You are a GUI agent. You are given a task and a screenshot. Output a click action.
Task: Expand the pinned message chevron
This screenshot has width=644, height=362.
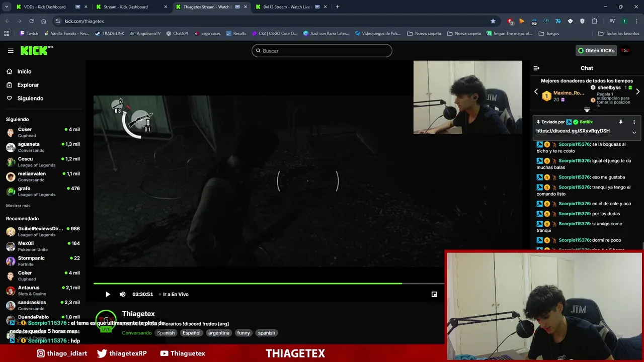[634, 133]
